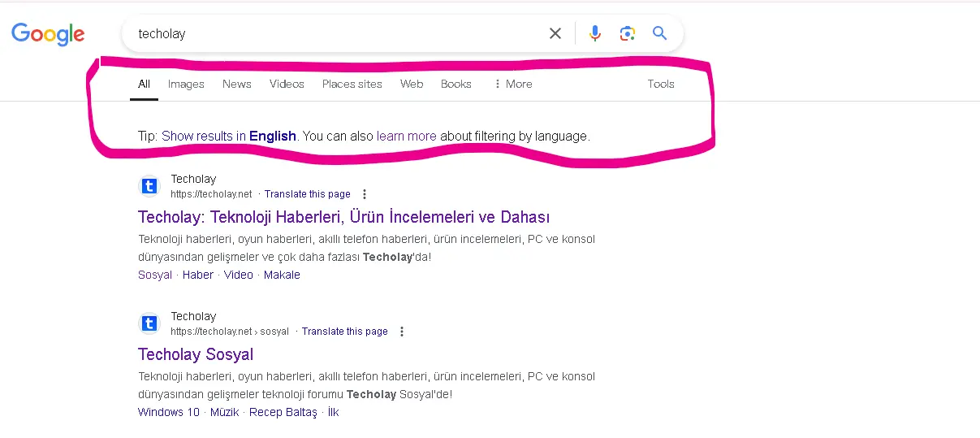This screenshot has height=438, width=980.
Task: Open the Video sitelink
Action: (239, 275)
